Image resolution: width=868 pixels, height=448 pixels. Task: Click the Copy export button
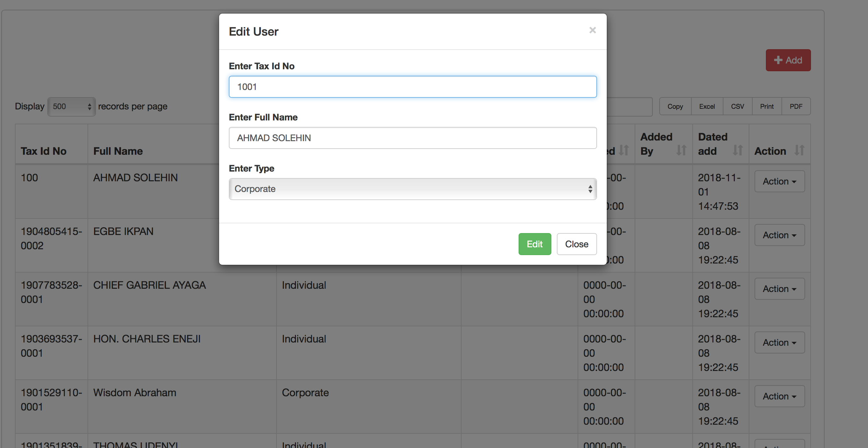click(x=675, y=107)
